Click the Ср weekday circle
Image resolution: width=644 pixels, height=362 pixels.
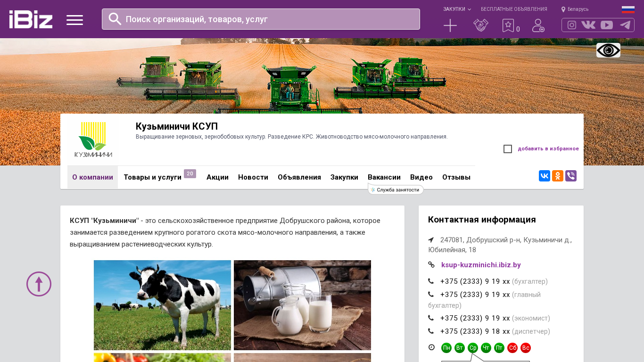tap(473, 348)
